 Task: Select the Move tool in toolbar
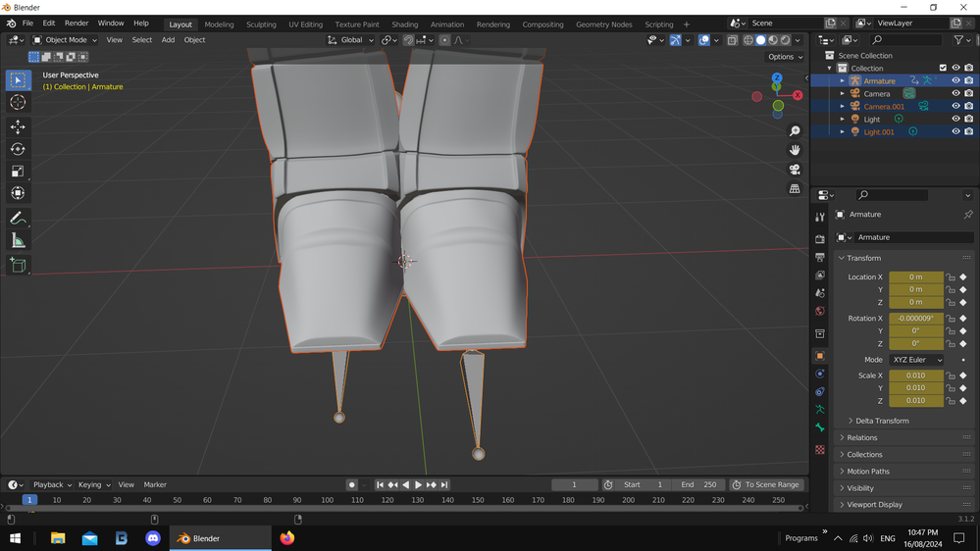tap(18, 127)
